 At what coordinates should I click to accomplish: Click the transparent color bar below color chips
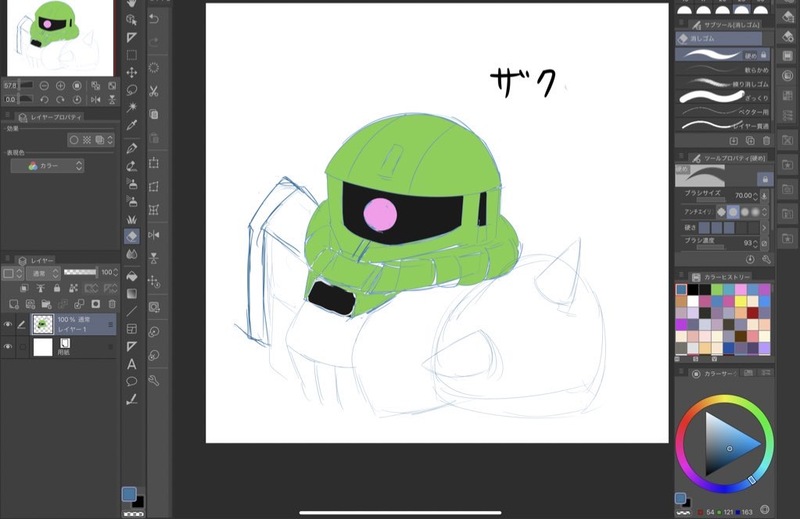click(x=133, y=514)
